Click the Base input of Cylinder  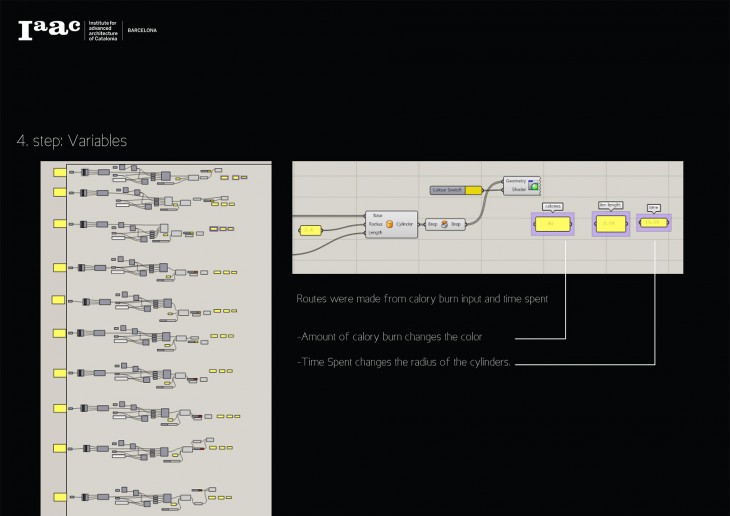click(377, 215)
